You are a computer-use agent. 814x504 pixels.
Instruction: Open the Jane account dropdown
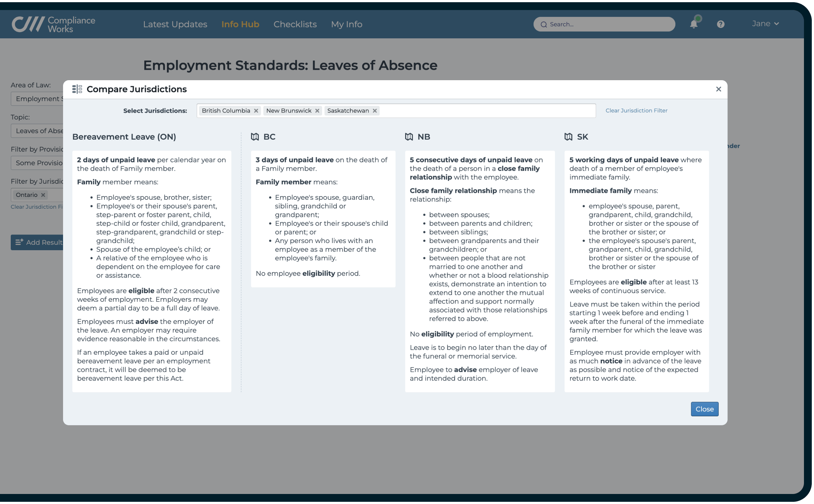point(766,24)
